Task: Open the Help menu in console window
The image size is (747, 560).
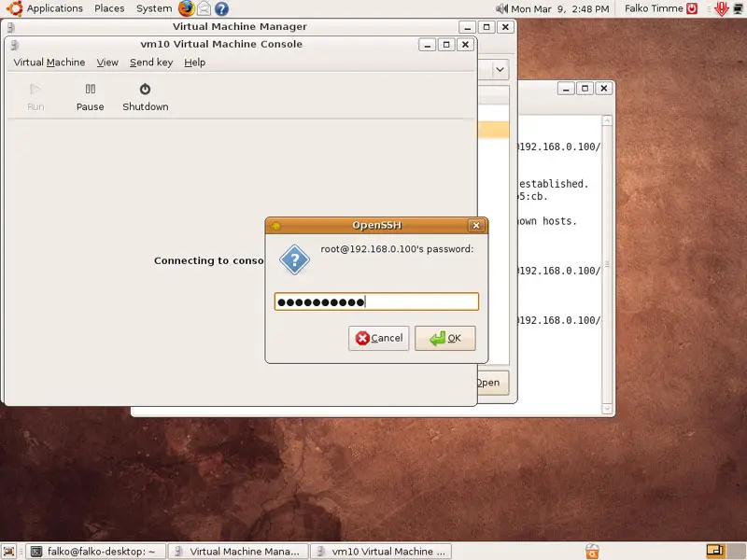Action: pos(195,63)
